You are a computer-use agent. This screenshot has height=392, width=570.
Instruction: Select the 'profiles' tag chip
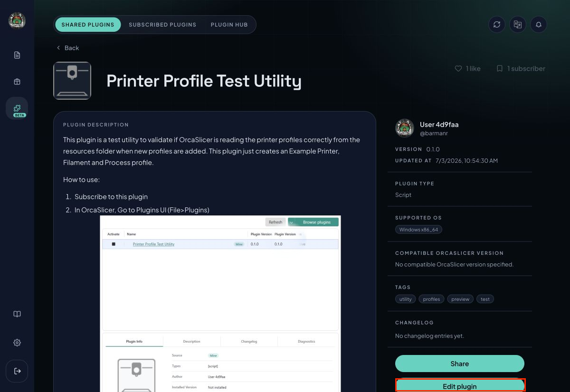click(432, 299)
